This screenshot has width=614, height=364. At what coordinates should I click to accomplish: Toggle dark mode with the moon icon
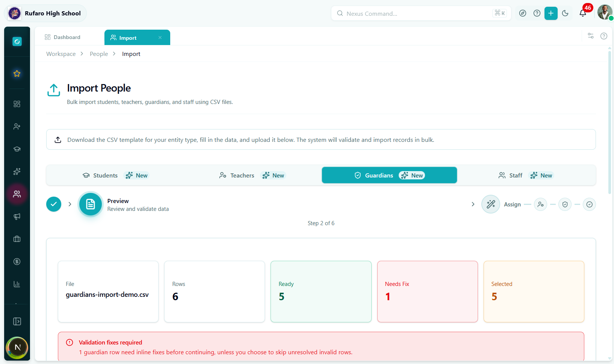pos(565,14)
